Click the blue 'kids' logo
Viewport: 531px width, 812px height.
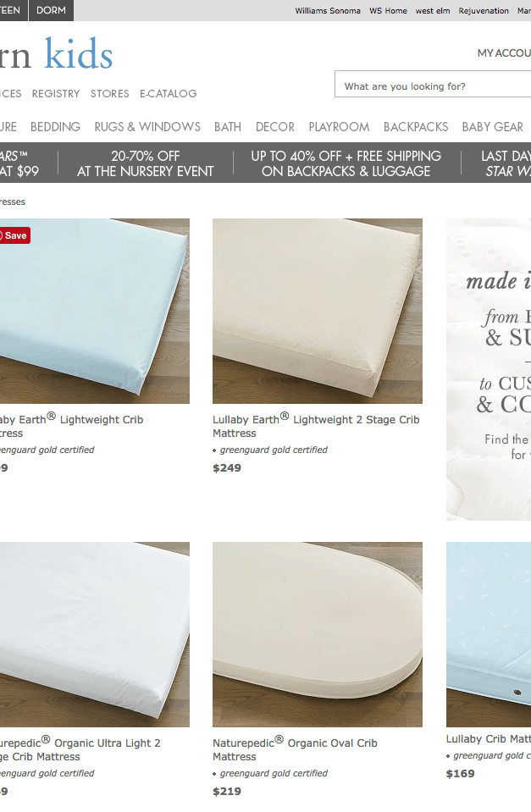tap(79, 53)
